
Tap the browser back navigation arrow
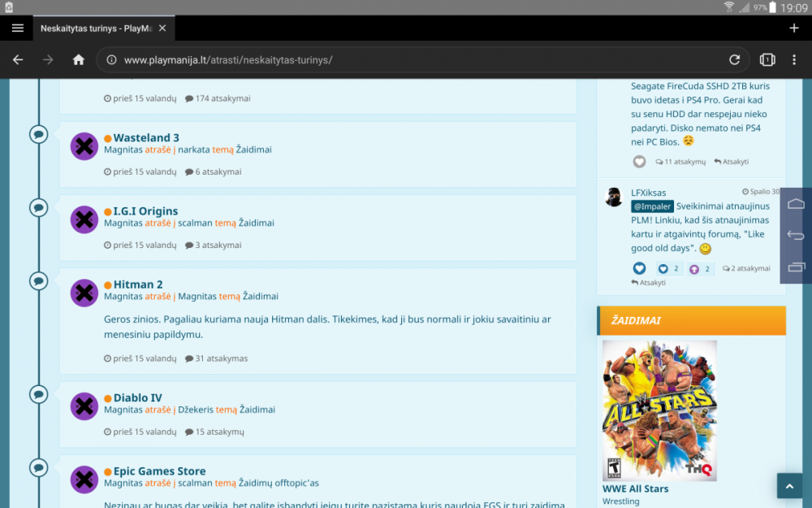[x=18, y=59]
